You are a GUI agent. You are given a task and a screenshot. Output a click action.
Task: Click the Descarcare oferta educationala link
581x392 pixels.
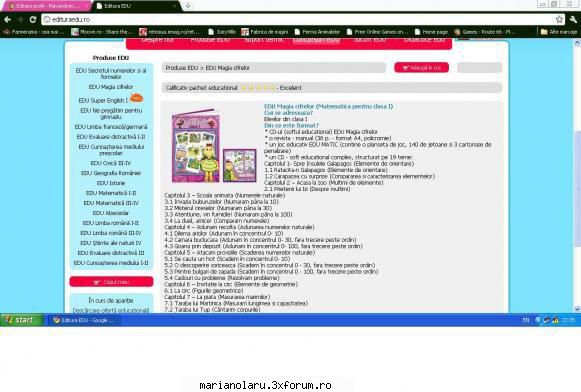coord(111,310)
